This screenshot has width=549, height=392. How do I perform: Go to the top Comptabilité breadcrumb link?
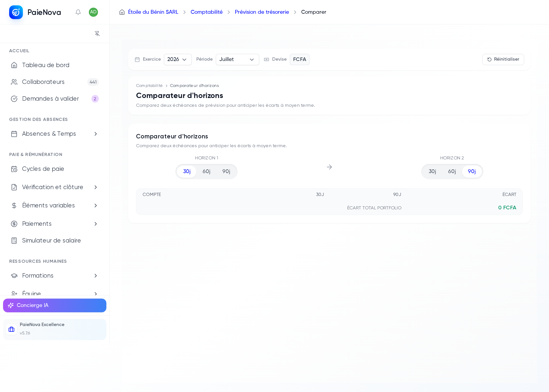(207, 12)
